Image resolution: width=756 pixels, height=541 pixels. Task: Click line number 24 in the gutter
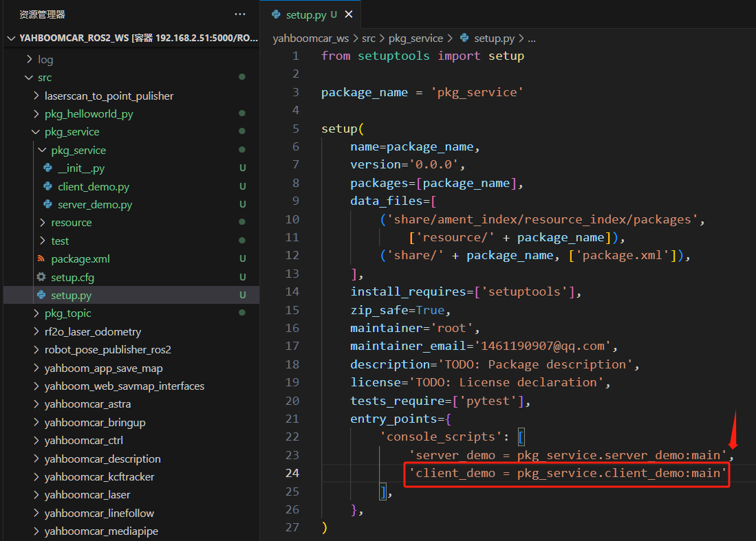pos(292,473)
